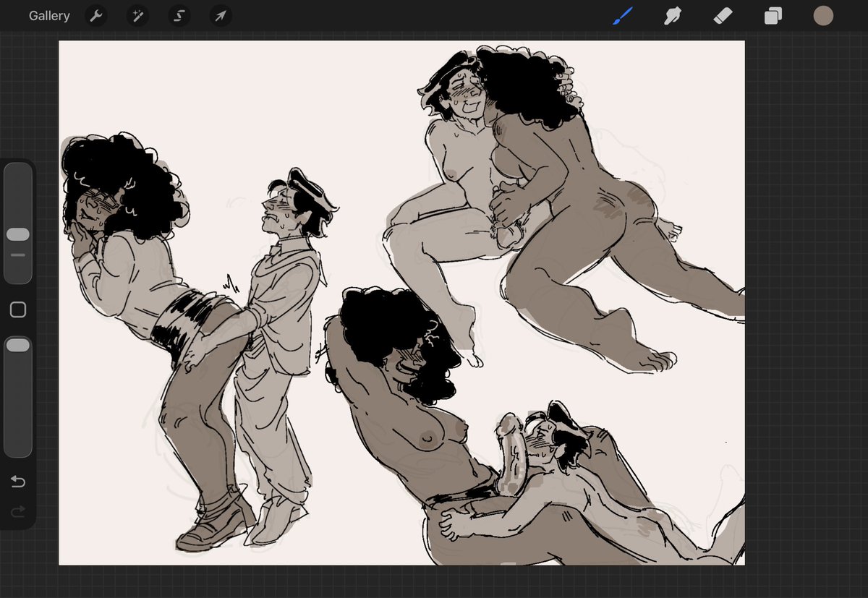Open the active color disc

click(823, 15)
